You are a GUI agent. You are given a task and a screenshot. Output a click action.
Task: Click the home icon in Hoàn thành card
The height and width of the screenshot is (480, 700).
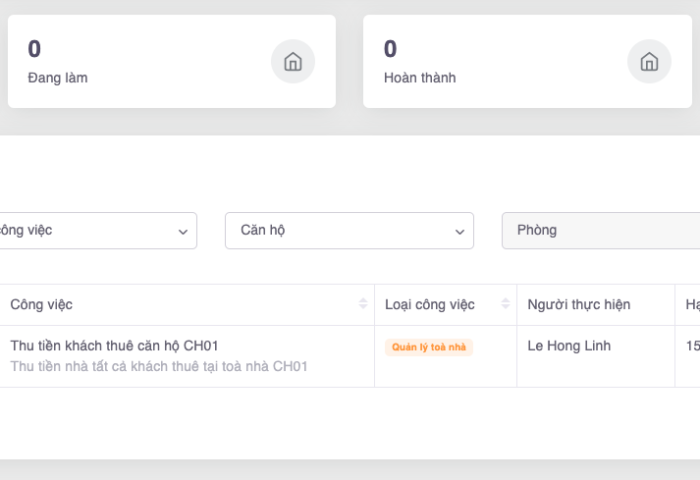click(x=649, y=62)
